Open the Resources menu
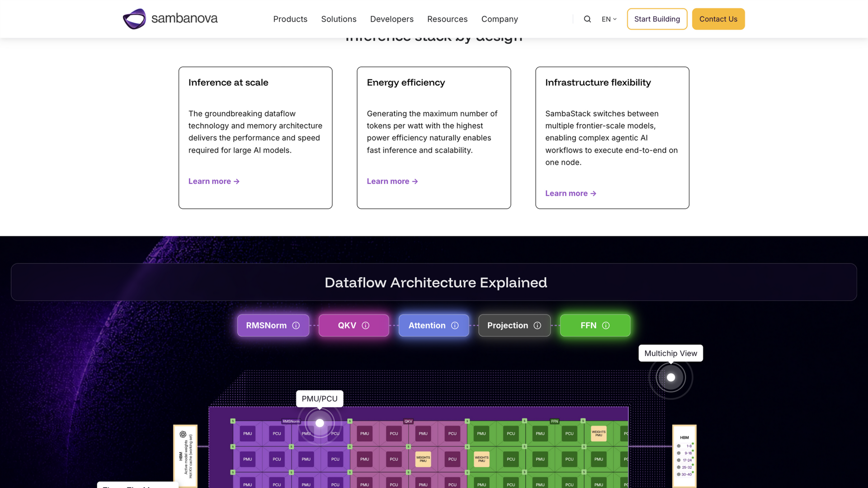Image resolution: width=868 pixels, height=488 pixels. coord(447,19)
